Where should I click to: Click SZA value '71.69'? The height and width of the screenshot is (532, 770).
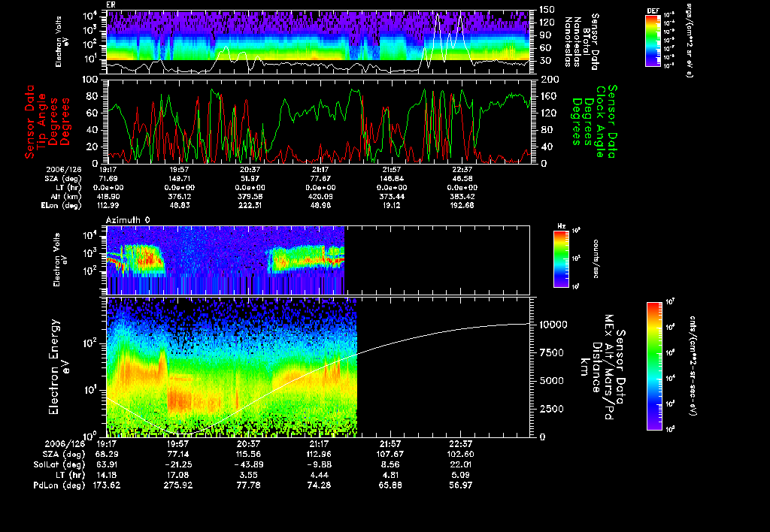coord(109,179)
